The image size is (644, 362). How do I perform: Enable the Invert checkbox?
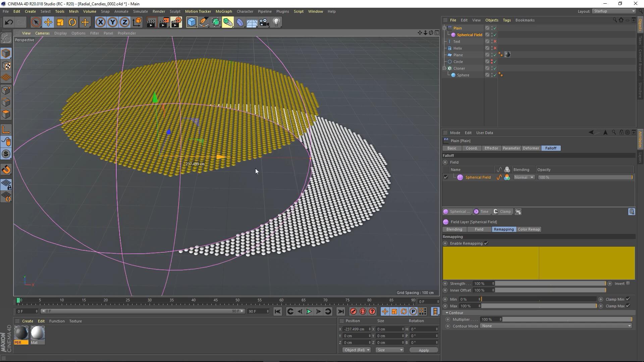tap(628, 284)
